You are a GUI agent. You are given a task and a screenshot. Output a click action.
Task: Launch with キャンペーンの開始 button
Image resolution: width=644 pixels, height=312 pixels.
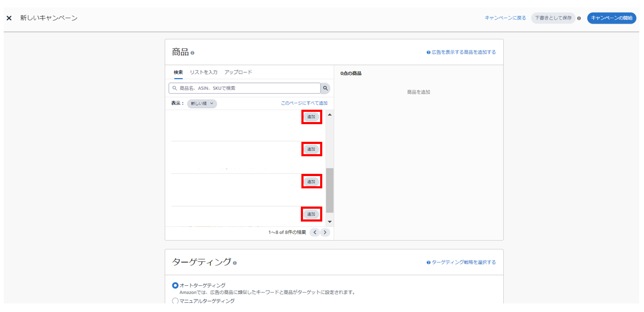coord(611,18)
